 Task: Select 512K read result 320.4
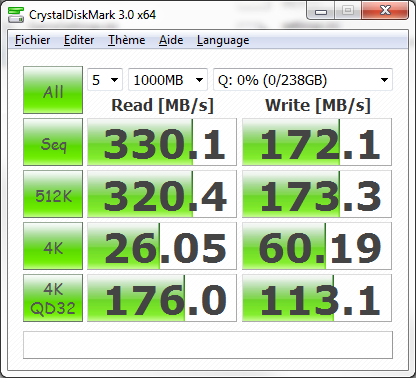click(x=162, y=194)
